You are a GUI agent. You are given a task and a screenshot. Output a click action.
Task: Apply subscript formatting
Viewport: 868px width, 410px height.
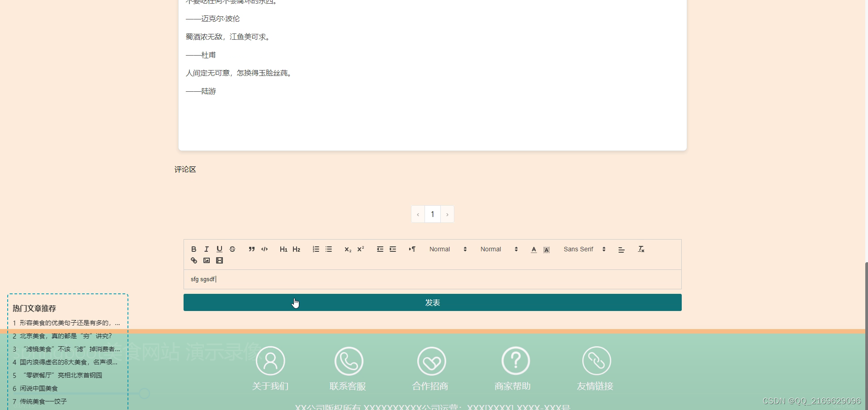click(x=348, y=249)
